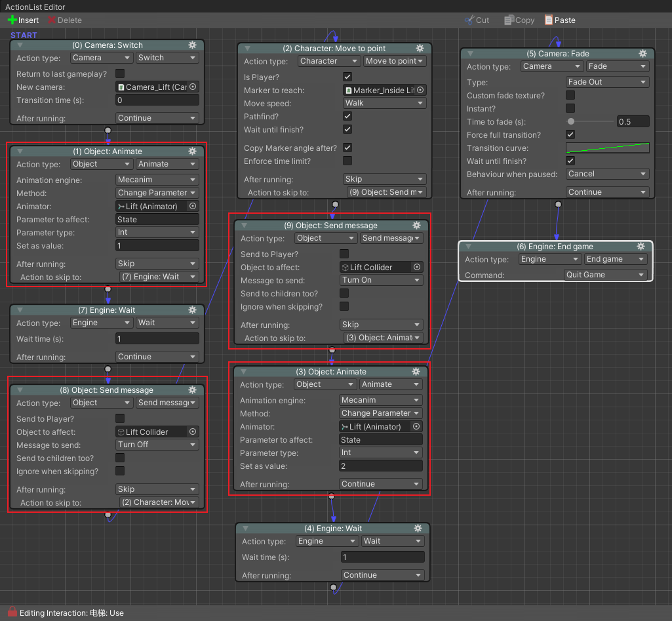Open End game action dropdown in node (6)
Image resolution: width=672 pixels, height=621 pixels.
coord(616,259)
